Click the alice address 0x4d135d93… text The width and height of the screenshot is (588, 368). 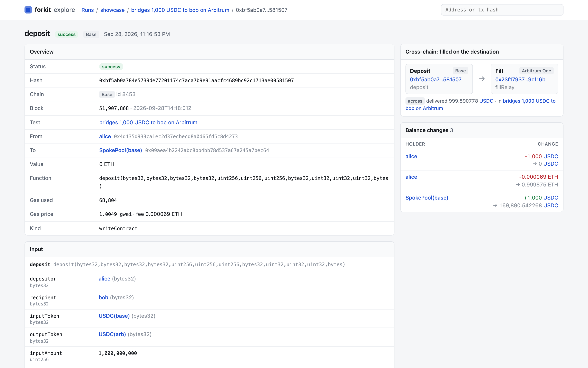(176, 137)
